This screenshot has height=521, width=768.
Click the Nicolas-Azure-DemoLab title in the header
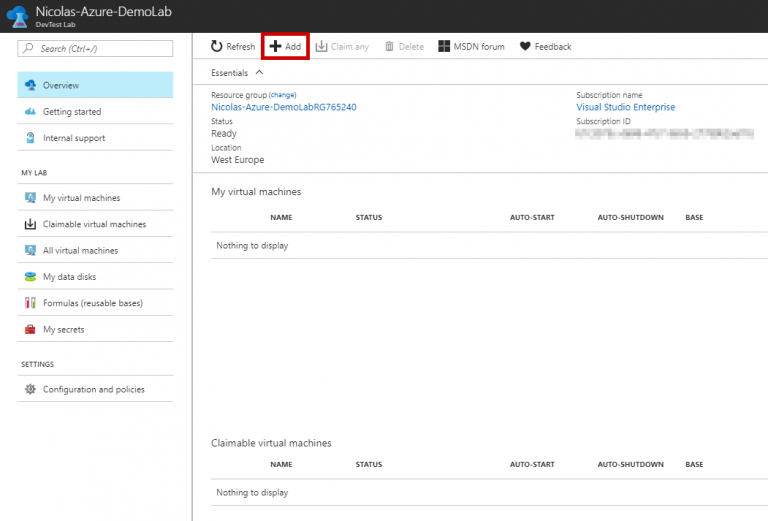click(103, 11)
